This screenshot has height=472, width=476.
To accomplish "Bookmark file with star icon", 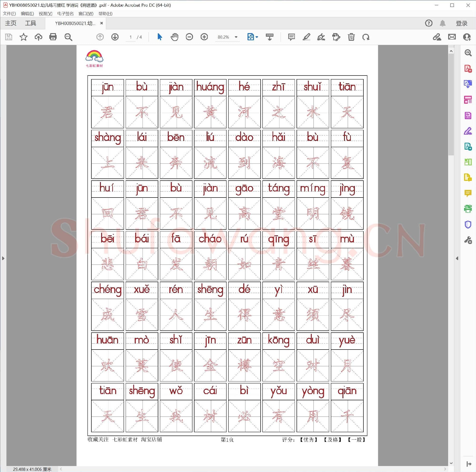I will click(23, 37).
